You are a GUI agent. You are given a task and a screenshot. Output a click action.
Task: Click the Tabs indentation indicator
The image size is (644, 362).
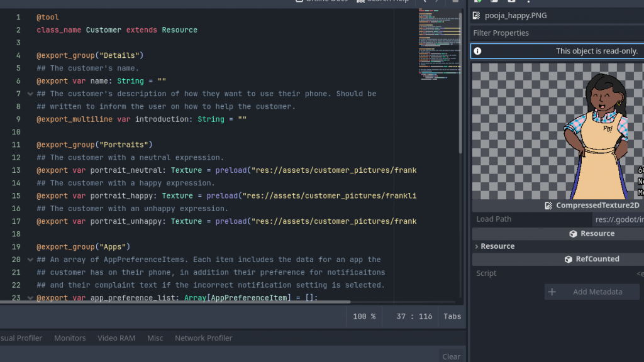coord(452,316)
